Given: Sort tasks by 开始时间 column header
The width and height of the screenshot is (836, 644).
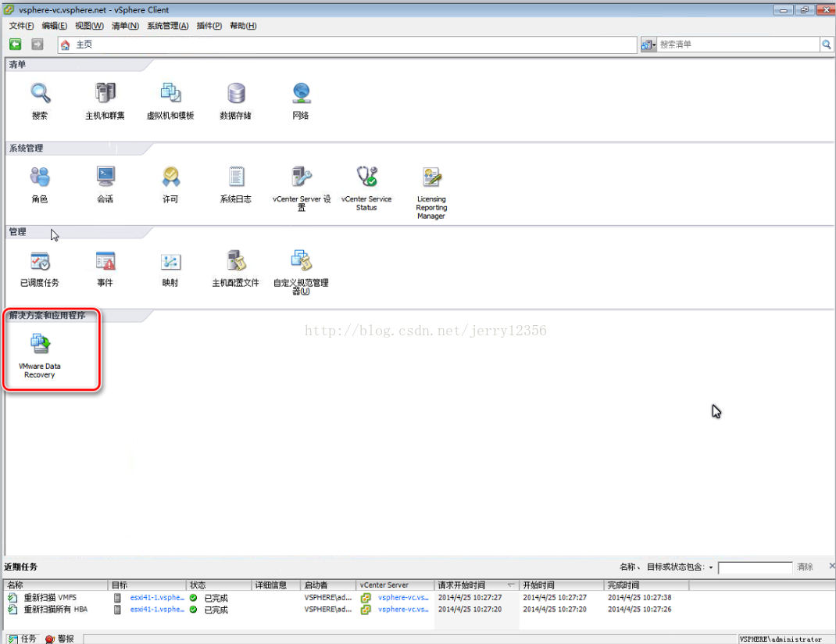Looking at the screenshot, I should click(x=562, y=585).
